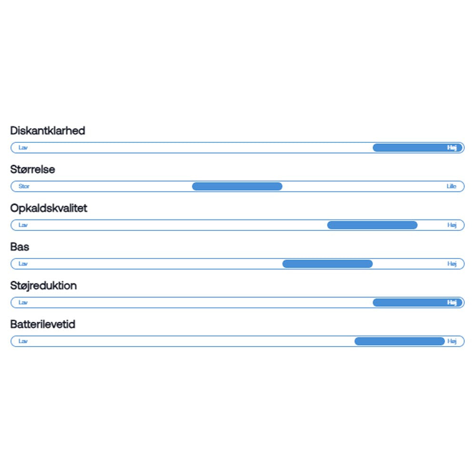Click the blue Batterilevetid rating bar

coord(399,341)
